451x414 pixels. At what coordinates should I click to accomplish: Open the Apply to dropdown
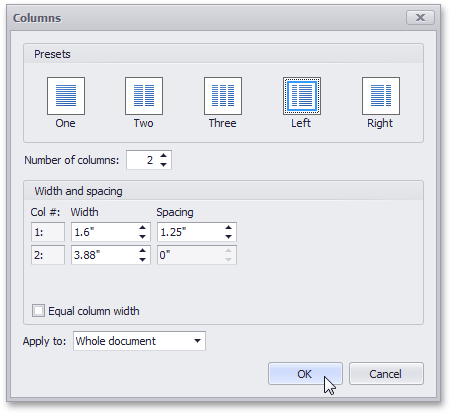139,341
